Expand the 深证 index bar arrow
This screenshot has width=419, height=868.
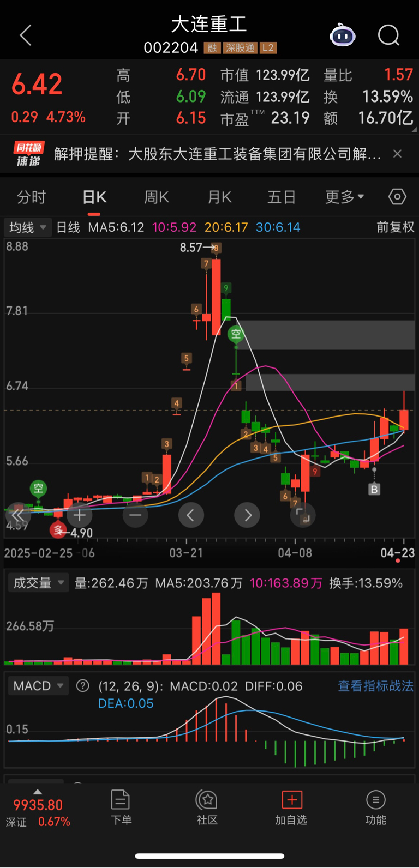[x=37, y=792]
